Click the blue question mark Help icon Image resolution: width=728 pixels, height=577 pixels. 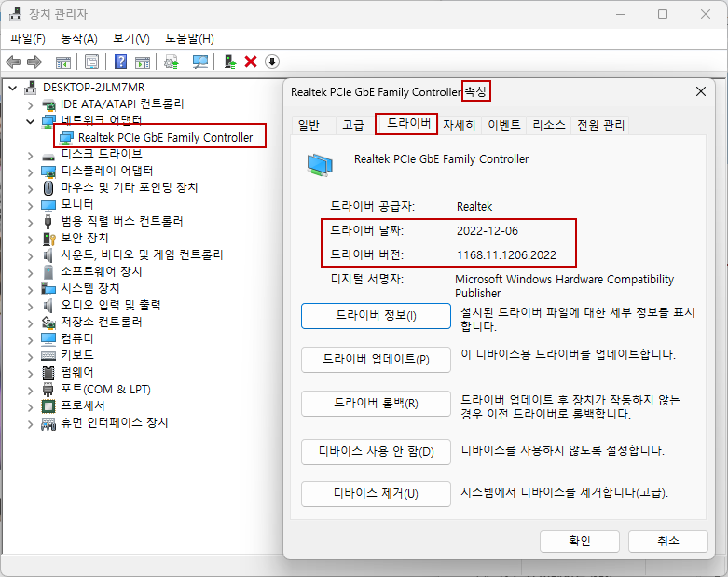121,62
